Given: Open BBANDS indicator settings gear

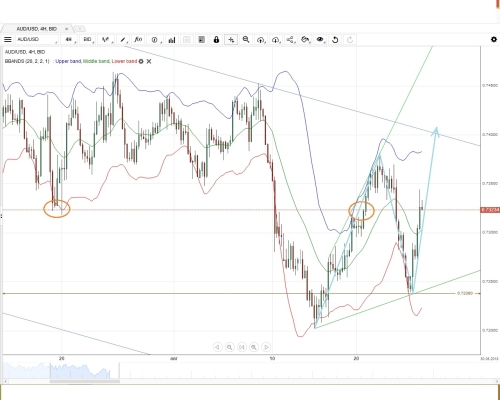Looking at the screenshot, I should (141, 61).
